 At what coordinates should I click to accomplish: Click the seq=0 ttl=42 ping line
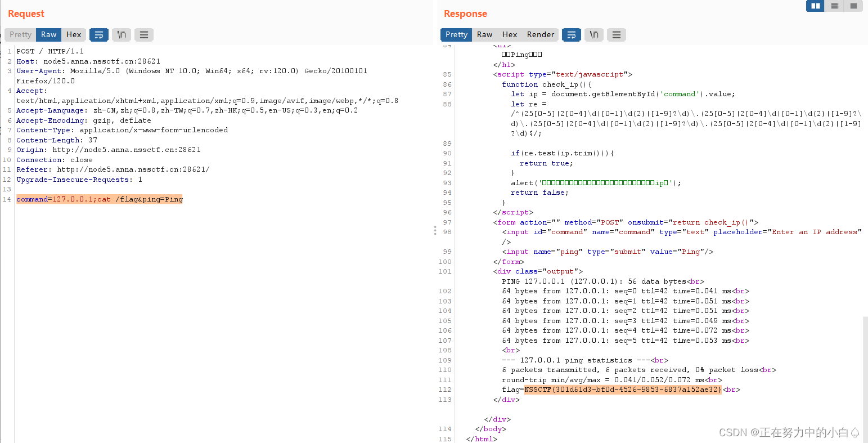[x=626, y=291]
